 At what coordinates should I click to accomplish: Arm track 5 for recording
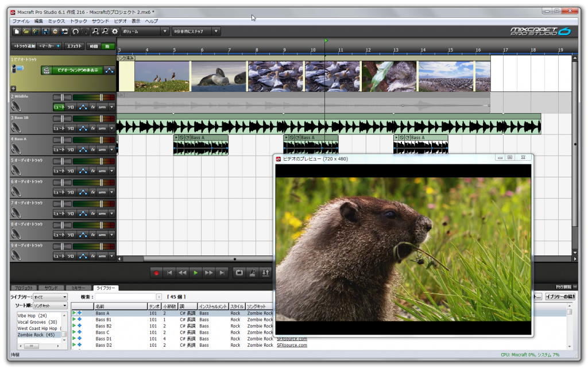coord(102,171)
